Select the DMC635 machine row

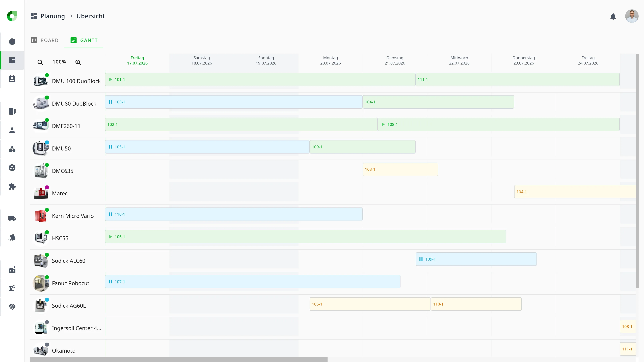[x=67, y=171]
